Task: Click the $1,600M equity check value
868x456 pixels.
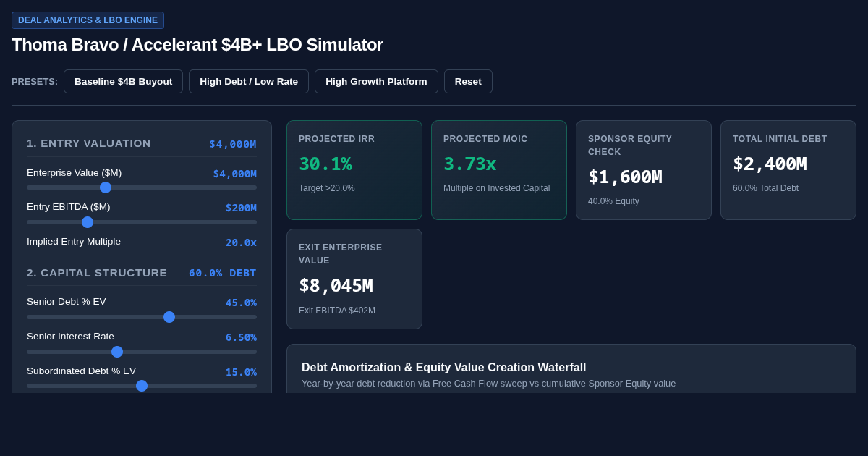Action: point(625,177)
